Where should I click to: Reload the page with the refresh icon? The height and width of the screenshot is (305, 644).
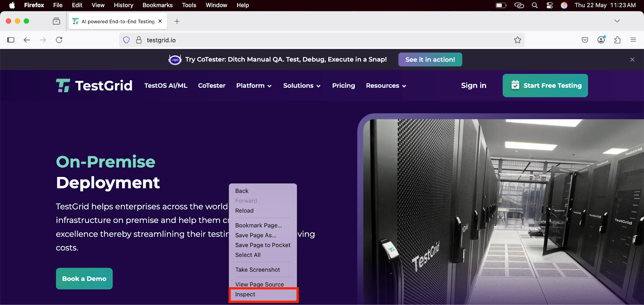(x=59, y=40)
